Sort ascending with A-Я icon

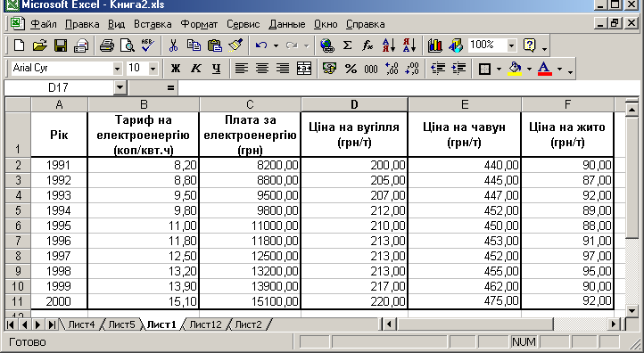click(389, 45)
